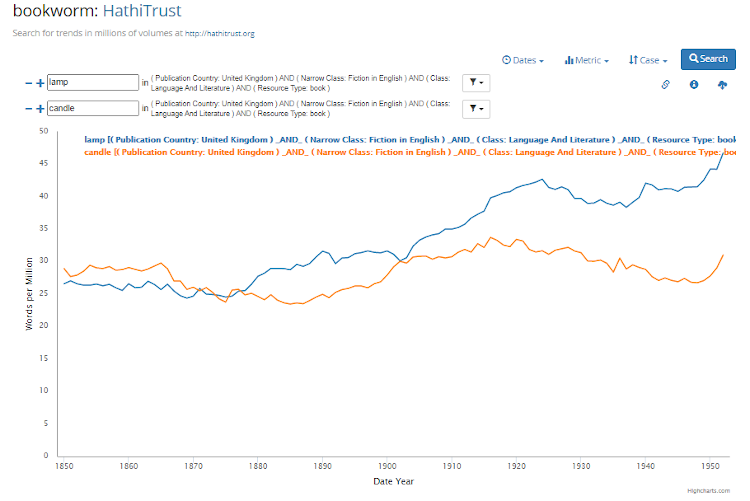Image resolution: width=750 pixels, height=501 pixels.
Task: Click the candle query filter description text
Action: point(300,109)
